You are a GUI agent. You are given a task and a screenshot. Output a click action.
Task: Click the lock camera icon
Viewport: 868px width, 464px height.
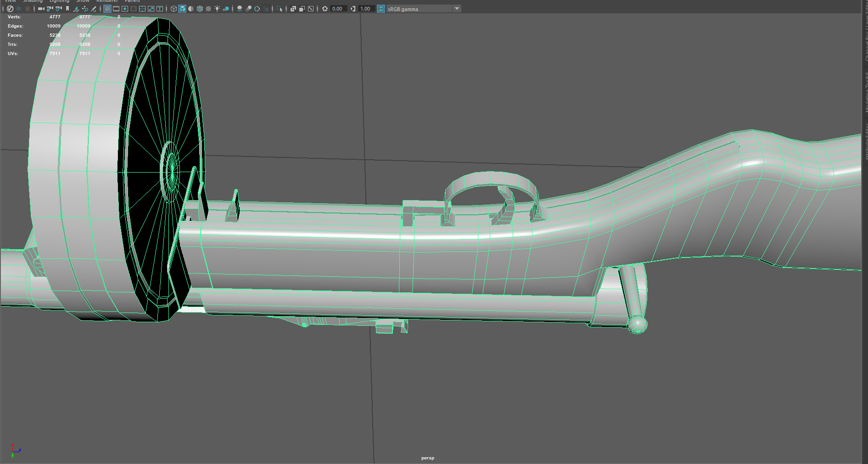coord(50,9)
